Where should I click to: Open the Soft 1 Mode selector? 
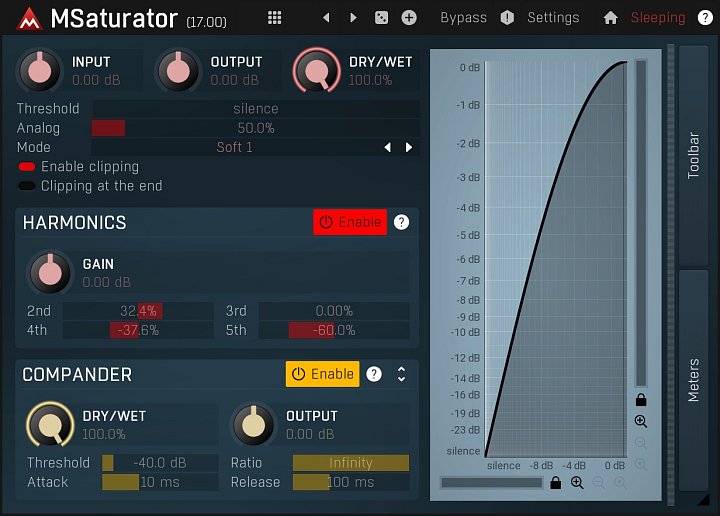point(235,148)
